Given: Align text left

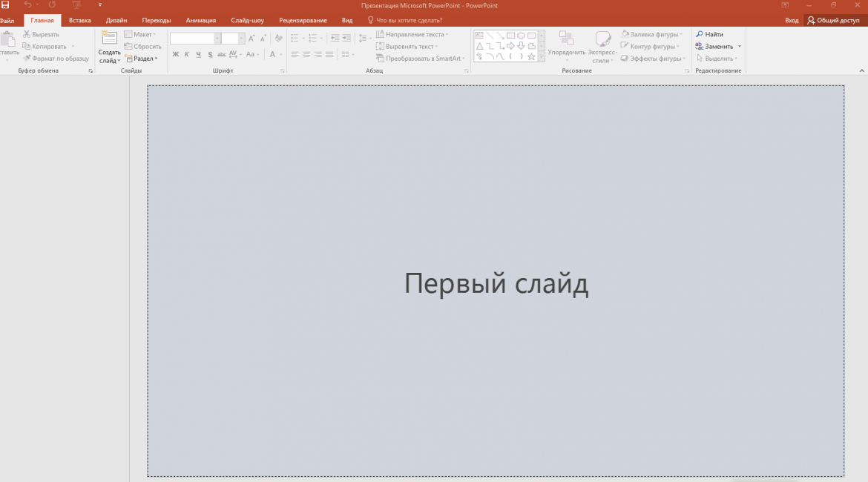Looking at the screenshot, I should [x=295, y=54].
